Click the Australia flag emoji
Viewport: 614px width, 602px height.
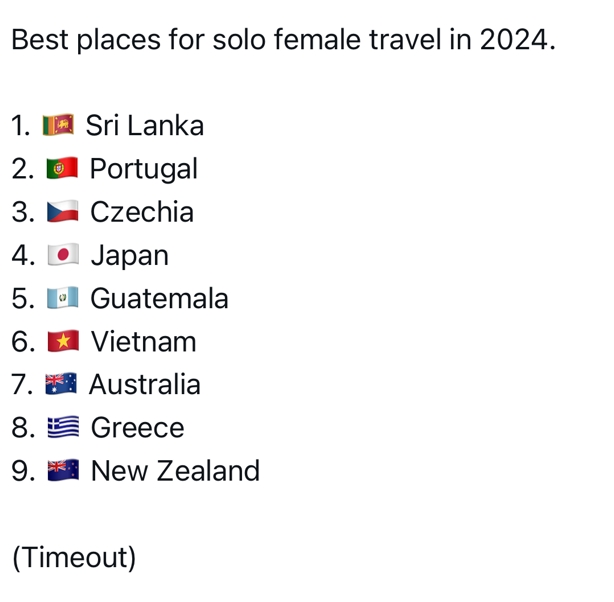click(x=61, y=383)
